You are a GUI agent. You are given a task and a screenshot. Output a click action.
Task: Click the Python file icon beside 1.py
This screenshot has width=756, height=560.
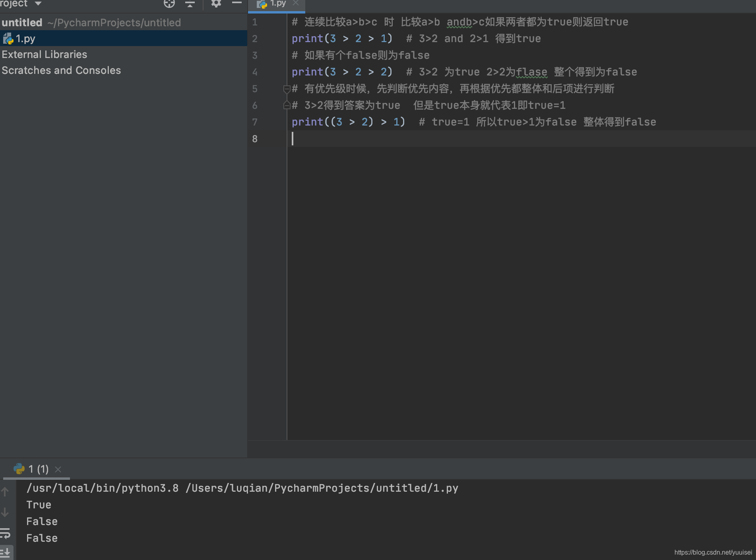[8, 39]
